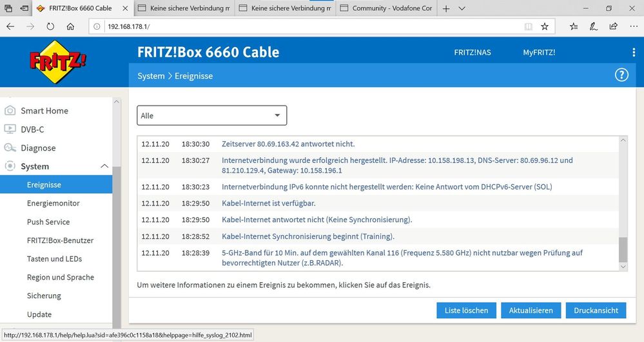Click the Smart Home sidebar icon
The width and height of the screenshot is (644, 342).
(x=10, y=110)
